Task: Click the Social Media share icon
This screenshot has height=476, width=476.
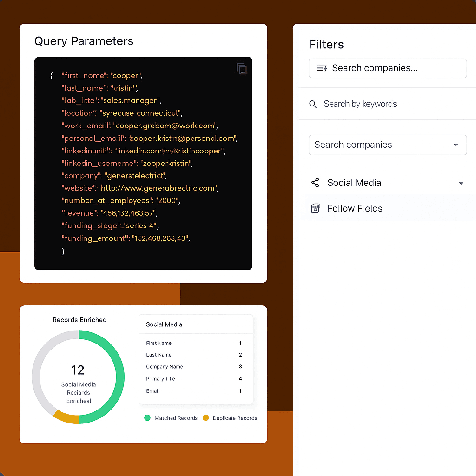Action: [x=315, y=183]
